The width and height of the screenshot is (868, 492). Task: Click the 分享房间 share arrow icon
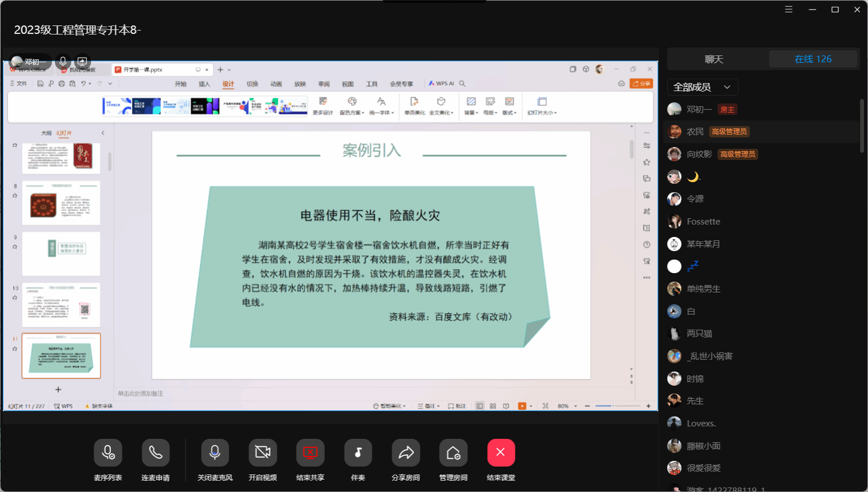406,453
